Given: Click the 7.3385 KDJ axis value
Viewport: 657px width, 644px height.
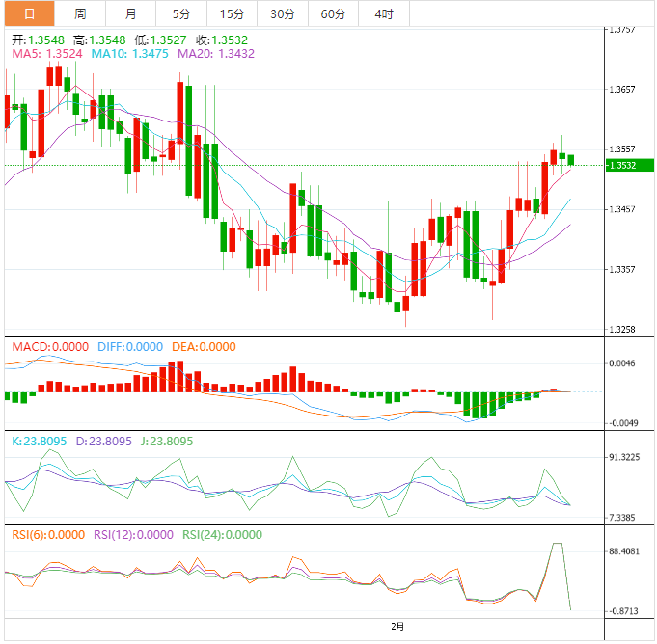Looking at the screenshot, I should 622,518.
